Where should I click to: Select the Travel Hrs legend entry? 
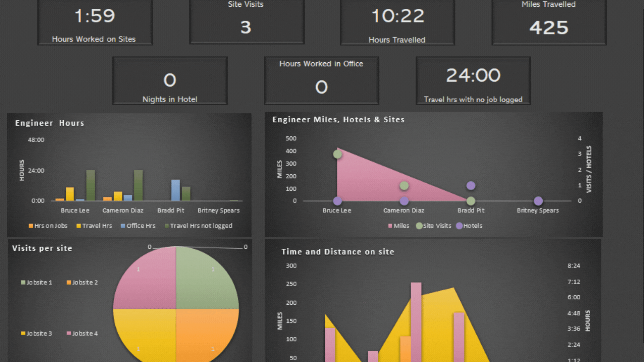coord(94,226)
